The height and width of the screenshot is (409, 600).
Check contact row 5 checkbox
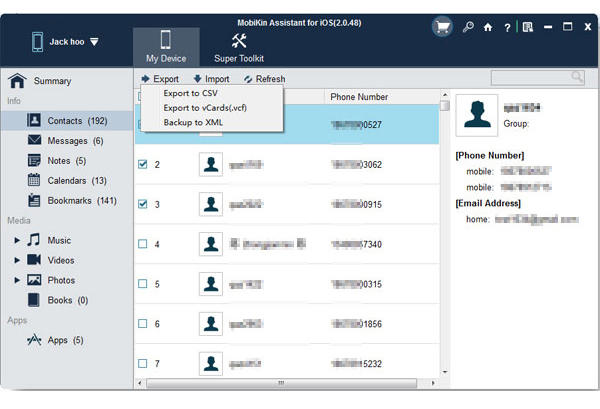pos(142,284)
